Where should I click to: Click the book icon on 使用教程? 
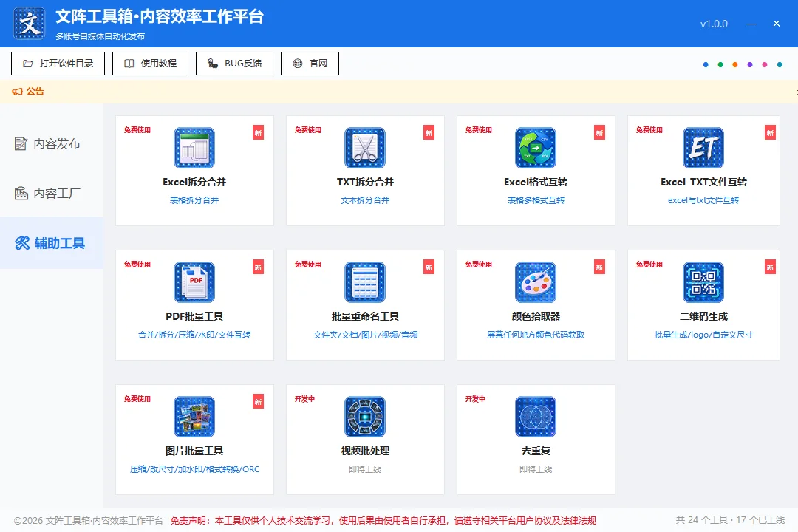[130, 64]
